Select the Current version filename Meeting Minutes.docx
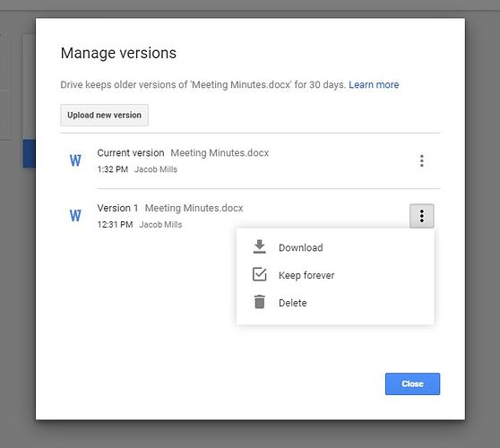500x448 pixels. [x=220, y=153]
